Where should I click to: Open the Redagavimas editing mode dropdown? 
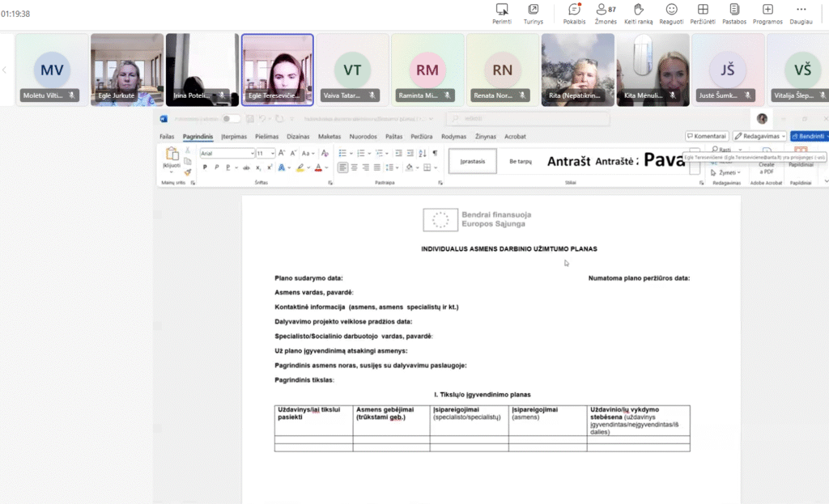coord(759,137)
